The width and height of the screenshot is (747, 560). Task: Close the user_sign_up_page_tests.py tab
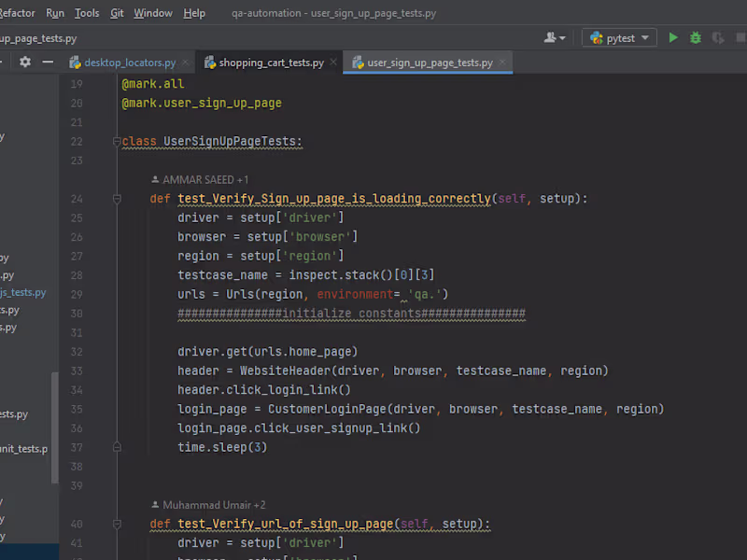pyautogui.click(x=502, y=63)
